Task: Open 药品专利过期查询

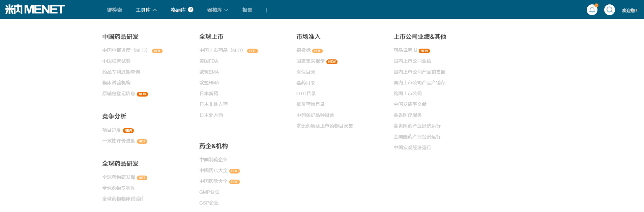Action: (121, 72)
